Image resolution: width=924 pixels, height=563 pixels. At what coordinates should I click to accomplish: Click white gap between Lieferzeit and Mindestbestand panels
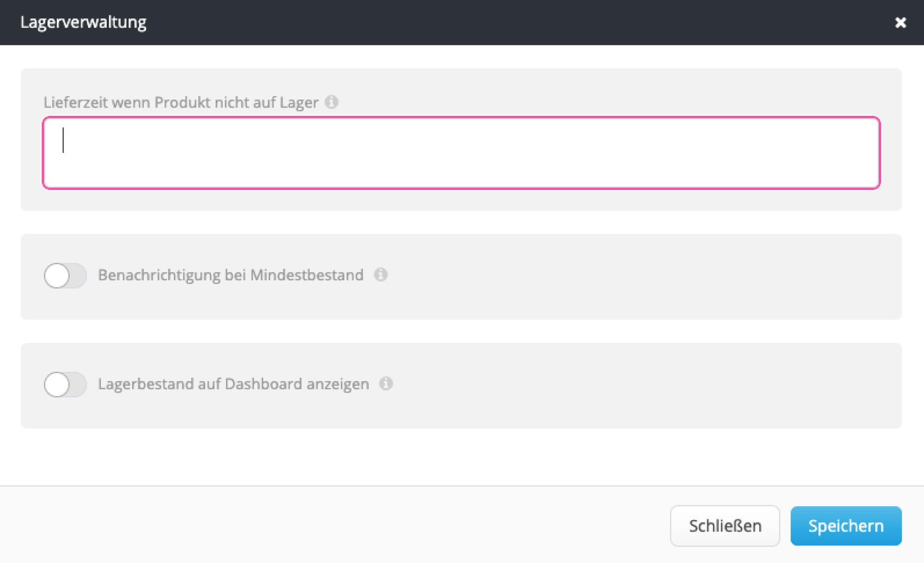[461, 222]
